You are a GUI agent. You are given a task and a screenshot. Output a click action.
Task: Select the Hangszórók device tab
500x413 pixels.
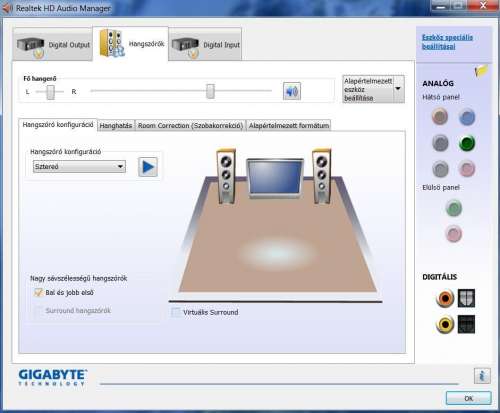131,44
